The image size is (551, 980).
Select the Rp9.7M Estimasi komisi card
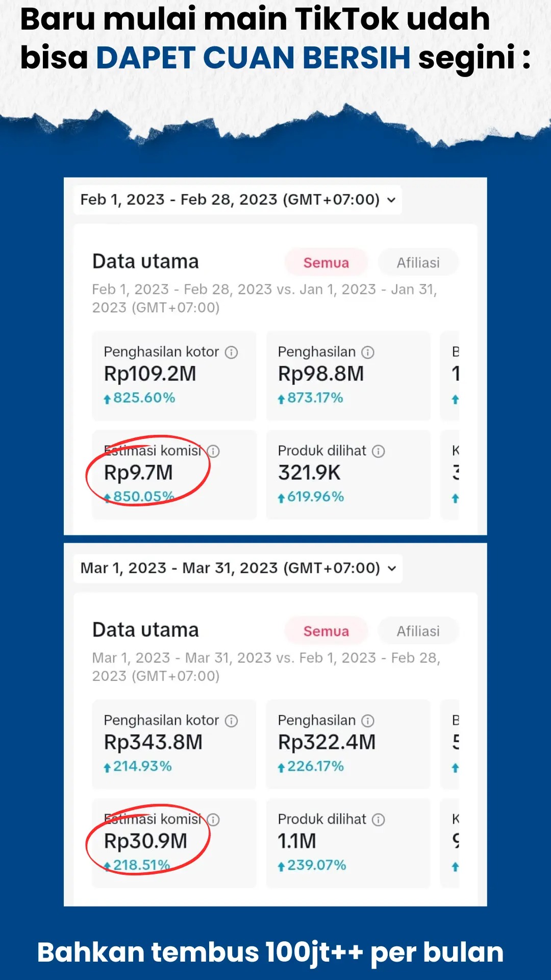[174, 475]
